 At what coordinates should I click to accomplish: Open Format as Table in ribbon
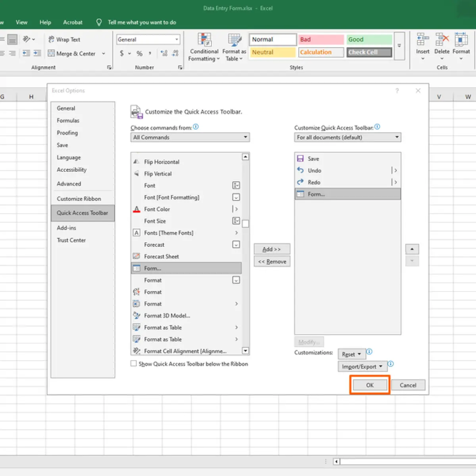click(x=234, y=47)
